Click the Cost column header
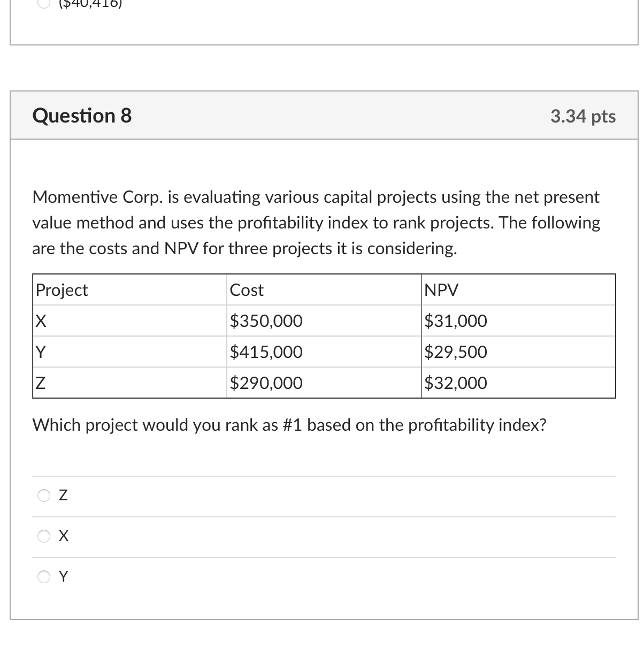 pos(246,289)
